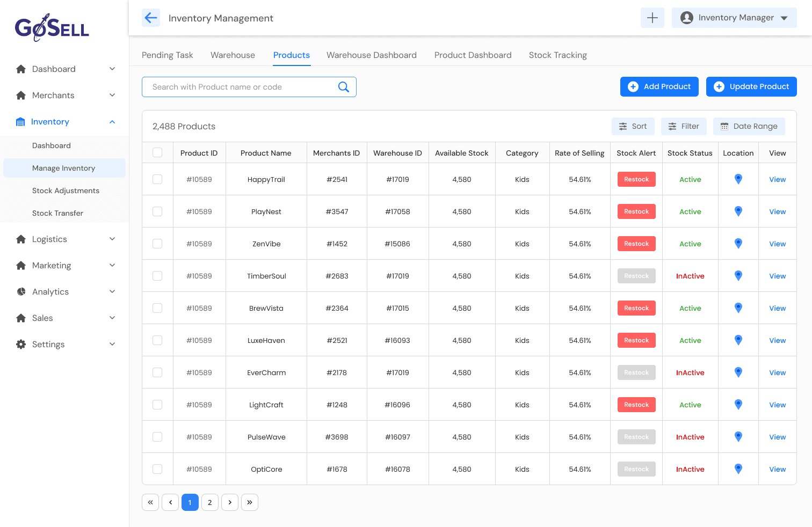Expand the Settings sidebar chevron
The image size is (812, 527).
click(x=112, y=344)
